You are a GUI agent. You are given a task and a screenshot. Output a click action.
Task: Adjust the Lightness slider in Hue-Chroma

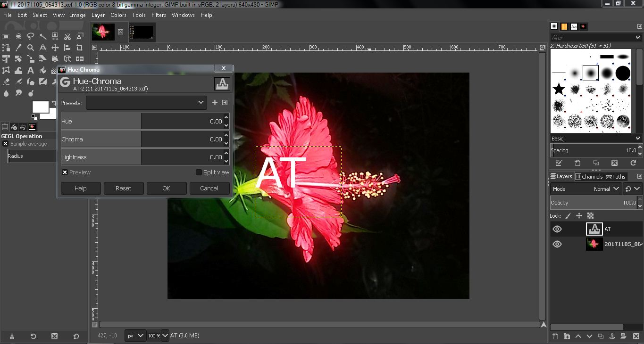click(x=142, y=156)
